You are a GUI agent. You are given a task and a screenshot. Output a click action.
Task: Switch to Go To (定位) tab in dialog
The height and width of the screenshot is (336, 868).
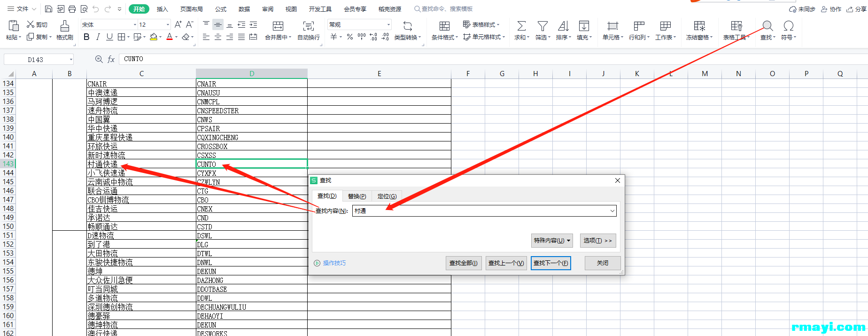pos(387,196)
